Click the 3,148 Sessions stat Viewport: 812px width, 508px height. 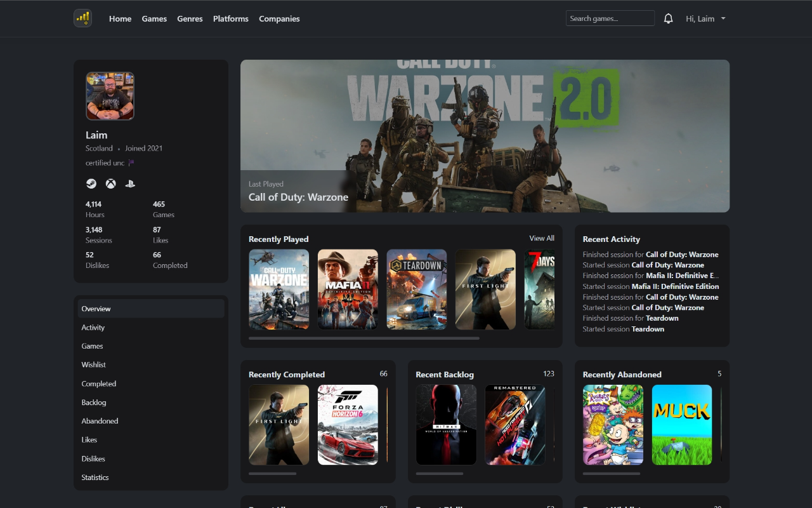click(99, 235)
